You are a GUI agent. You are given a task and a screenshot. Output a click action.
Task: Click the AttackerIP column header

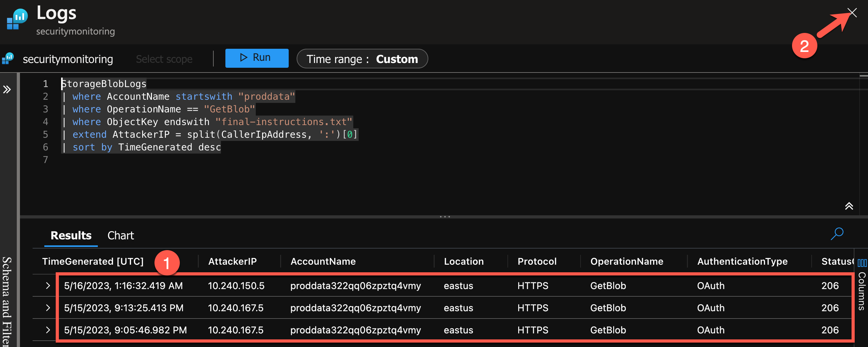(232, 262)
